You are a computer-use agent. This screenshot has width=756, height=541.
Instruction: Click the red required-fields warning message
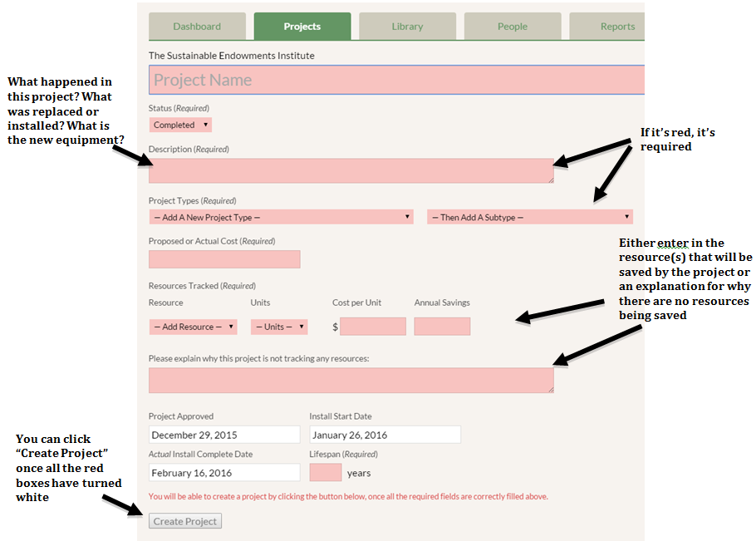(x=348, y=496)
